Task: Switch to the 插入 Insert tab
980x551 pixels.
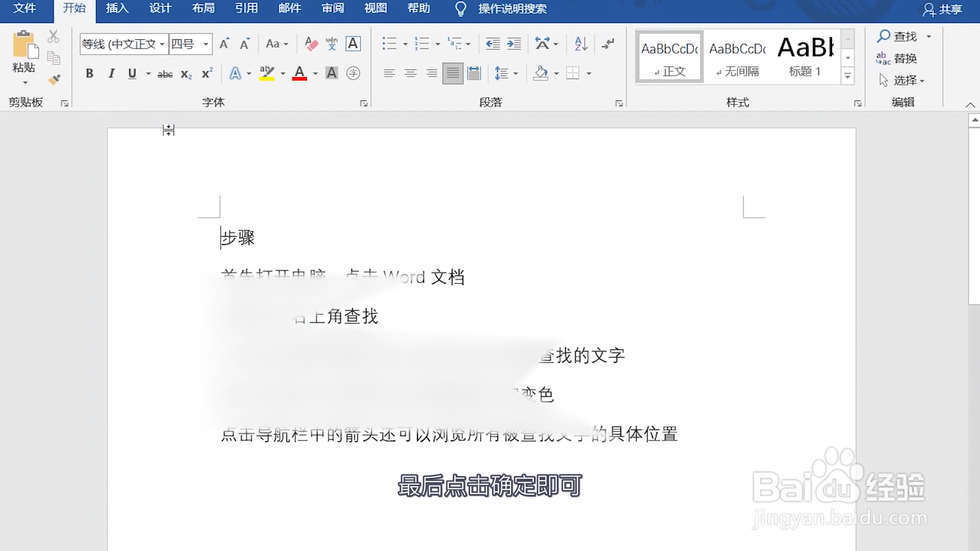Action: coord(117,9)
